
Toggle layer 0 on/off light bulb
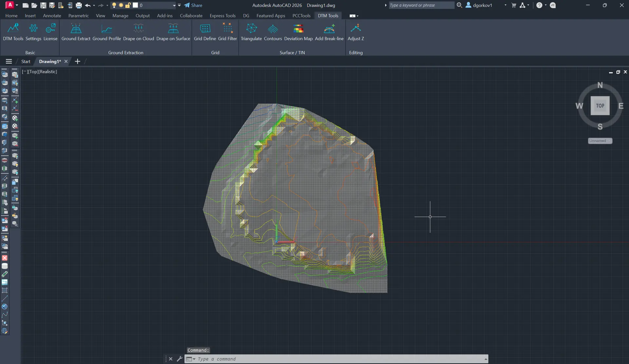pos(114,5)
